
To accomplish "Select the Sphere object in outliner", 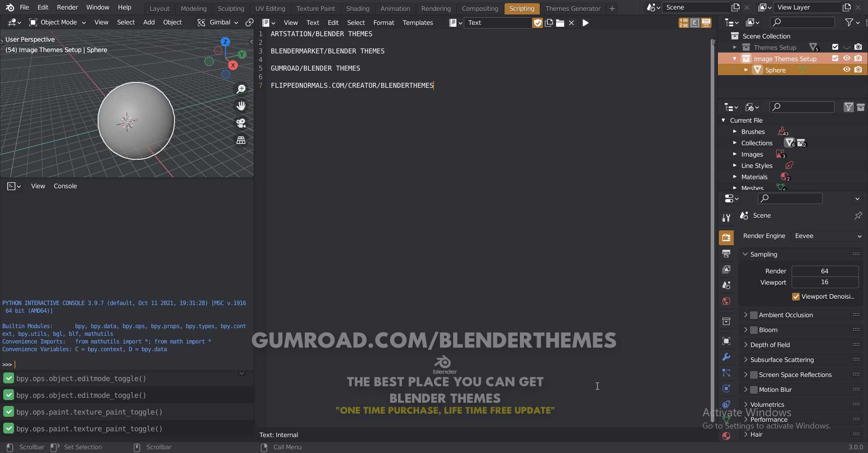I will click(775, 70).
